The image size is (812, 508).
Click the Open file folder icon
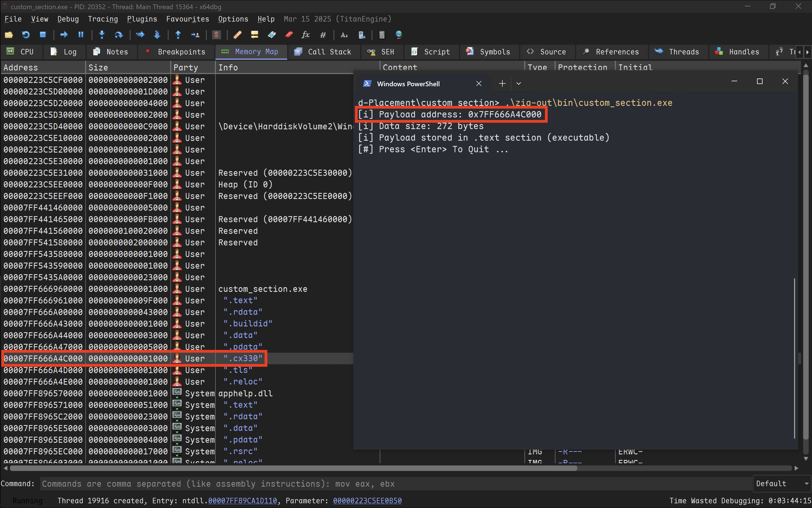pos(9,35)
